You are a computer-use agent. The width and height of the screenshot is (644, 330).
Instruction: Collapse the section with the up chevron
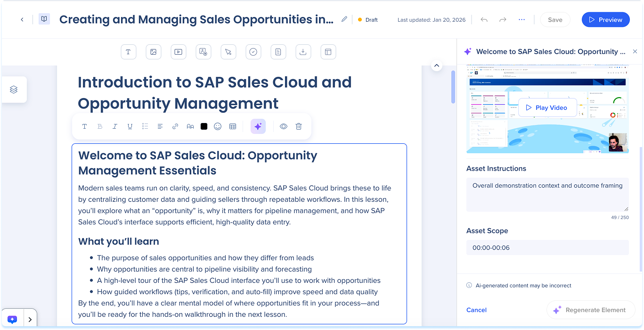[437, 66]
